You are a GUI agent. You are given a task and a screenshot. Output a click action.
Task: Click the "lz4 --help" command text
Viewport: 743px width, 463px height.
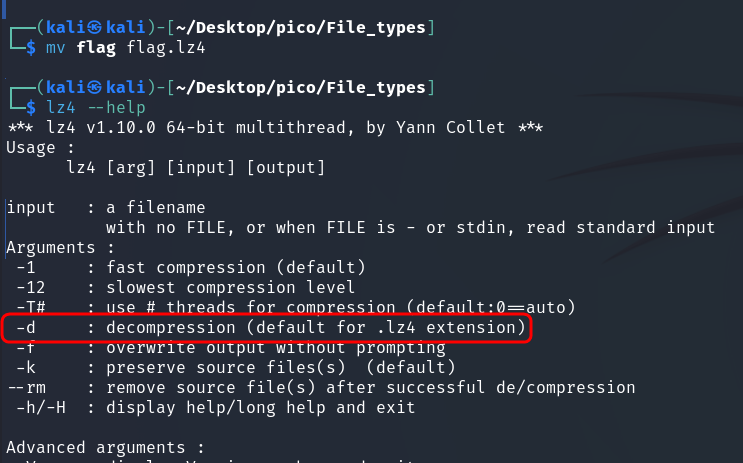coord(81,108)
